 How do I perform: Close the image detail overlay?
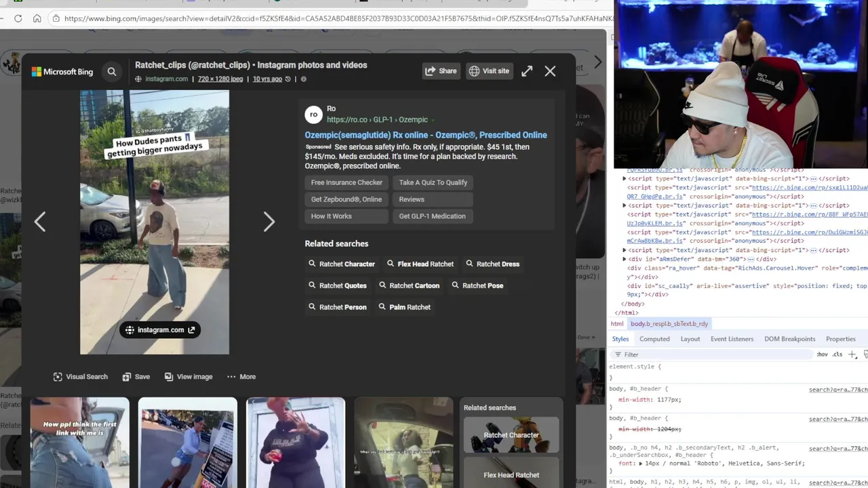pos(550,71)
